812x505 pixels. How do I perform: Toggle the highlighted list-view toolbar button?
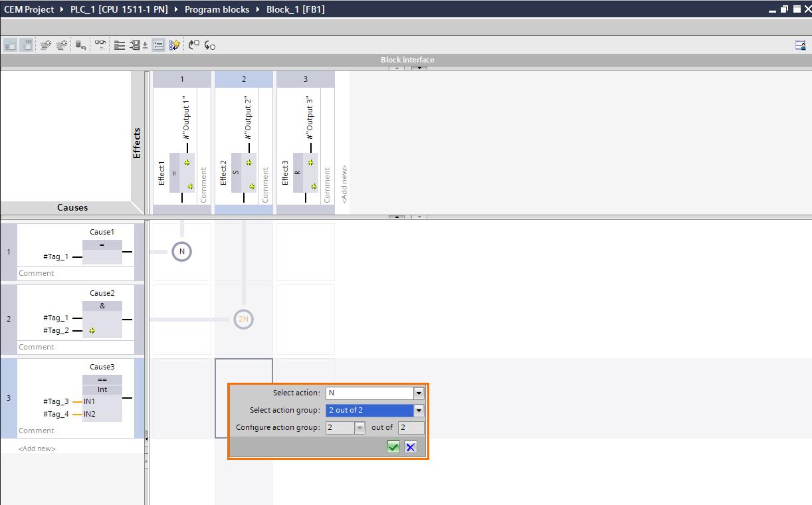(x=158, y=45)
